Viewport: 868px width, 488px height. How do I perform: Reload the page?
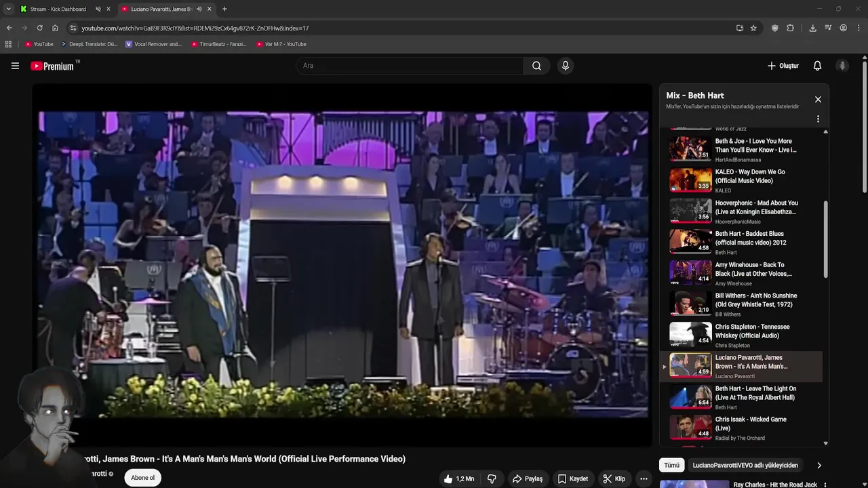[39, 28]
